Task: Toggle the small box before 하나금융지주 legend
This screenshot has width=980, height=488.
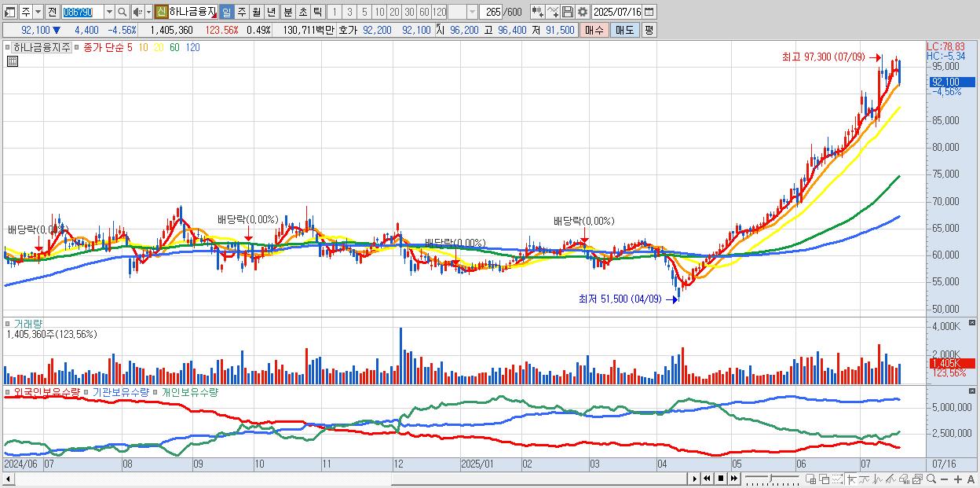Action: tap(8, 47)
